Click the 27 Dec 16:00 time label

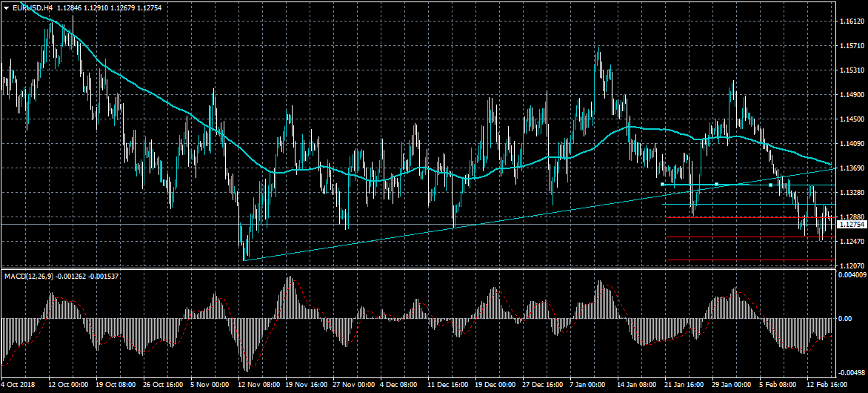(x=542, y=384)
